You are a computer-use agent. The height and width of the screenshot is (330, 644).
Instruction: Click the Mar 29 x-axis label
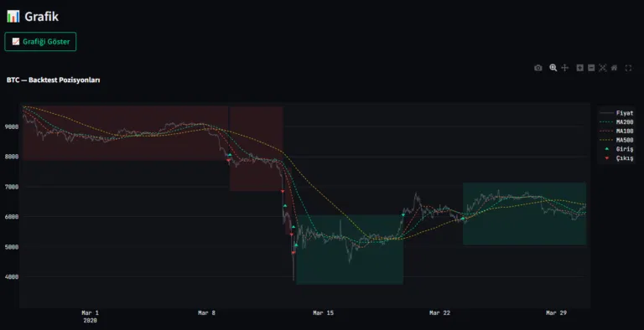[x=557, y=312]
